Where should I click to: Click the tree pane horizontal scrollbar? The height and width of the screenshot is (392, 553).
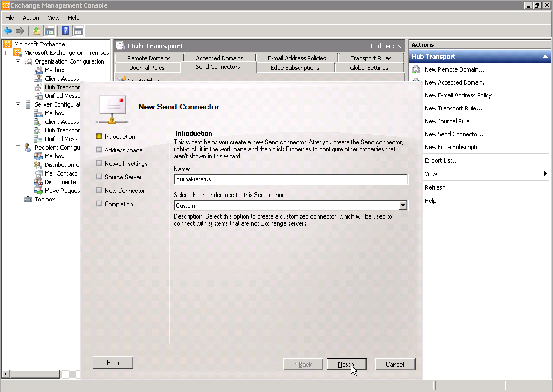[x=38, y=374]
